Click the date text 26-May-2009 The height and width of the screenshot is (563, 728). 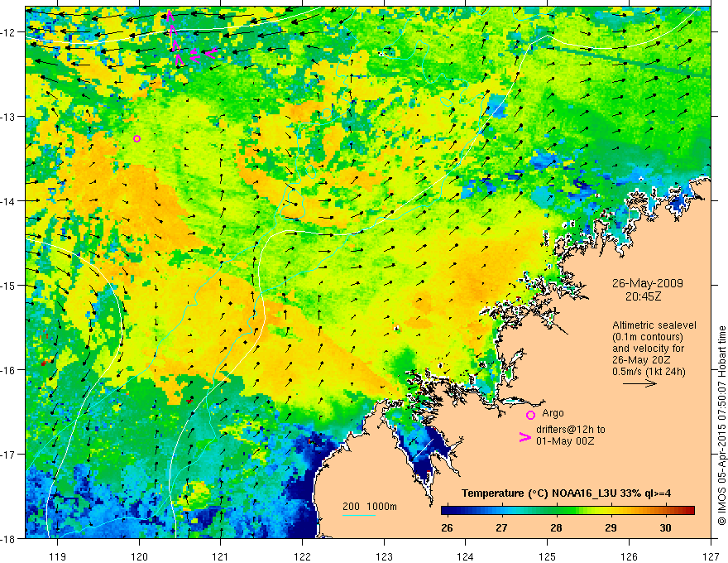(647, 283)
